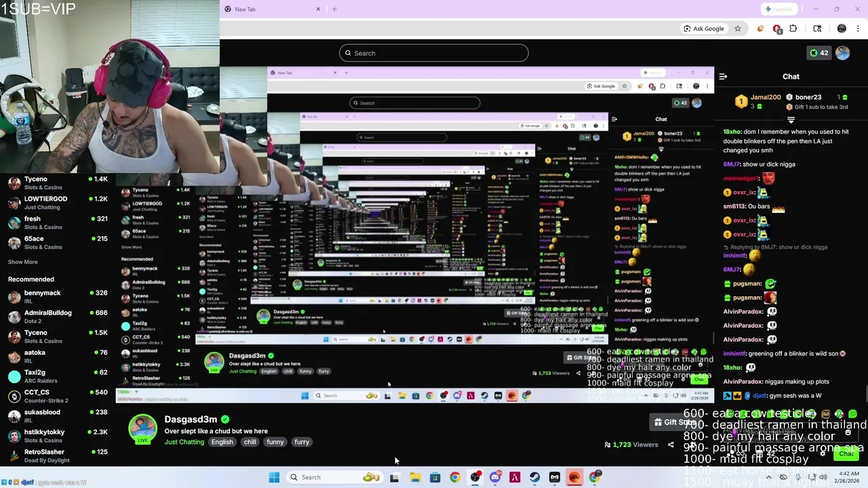This screenshot has height=488, width=868.
Task: Open the Just Chatting category link
Action: (x=184, y=442)
